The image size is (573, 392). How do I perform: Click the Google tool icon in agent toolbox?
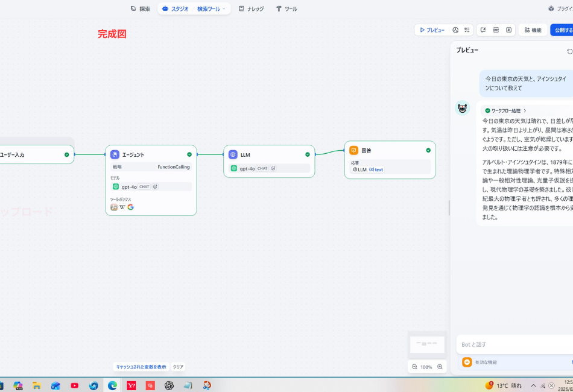click(130, 207)
